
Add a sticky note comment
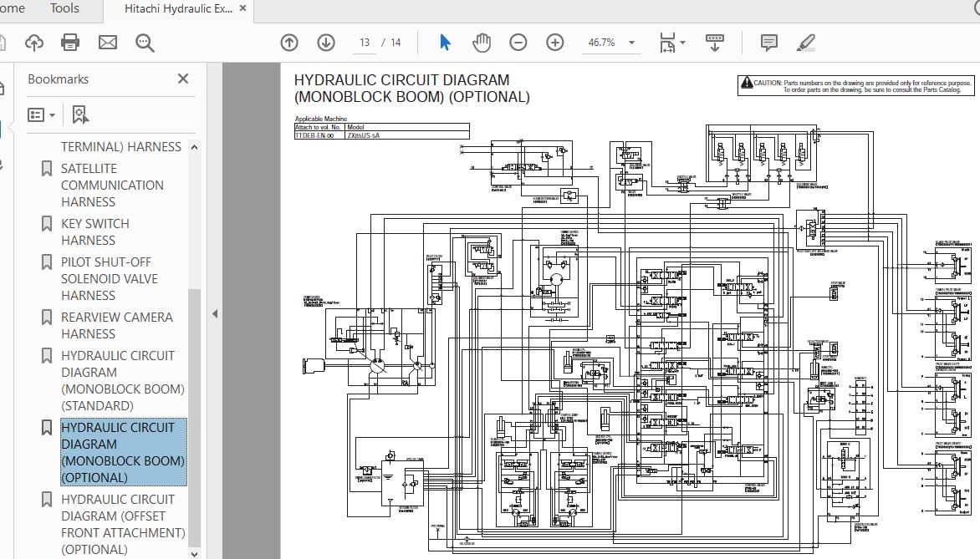coord(768,42)
